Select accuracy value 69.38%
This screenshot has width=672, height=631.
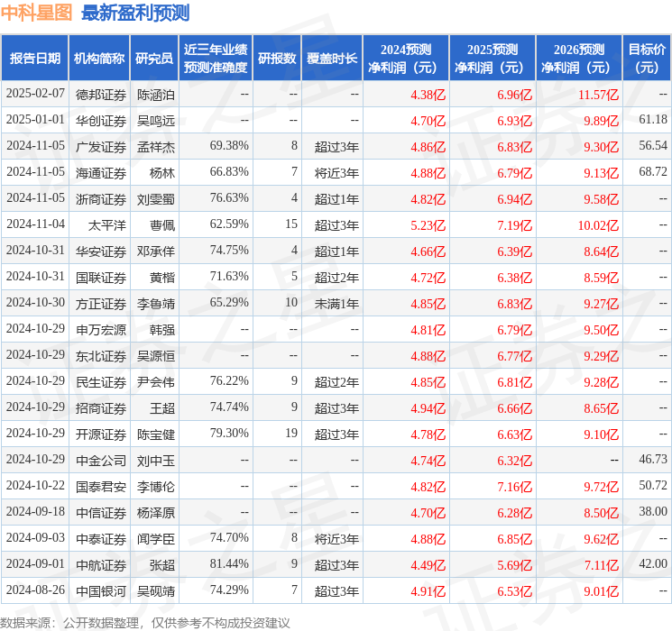(x=229, y=146)
